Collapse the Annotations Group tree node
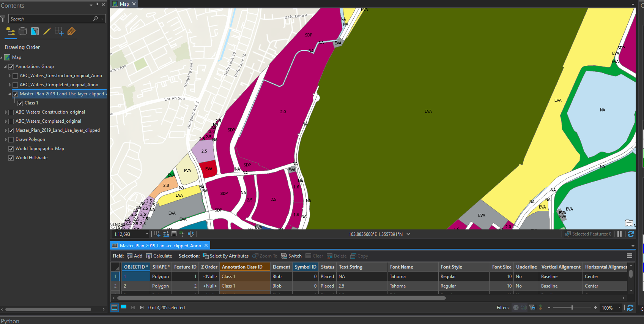 (x=5, y=67)
